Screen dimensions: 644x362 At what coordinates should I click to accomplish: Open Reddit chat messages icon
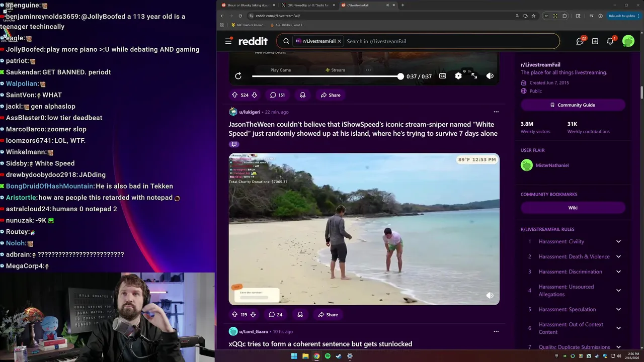(x=580, y=41)
